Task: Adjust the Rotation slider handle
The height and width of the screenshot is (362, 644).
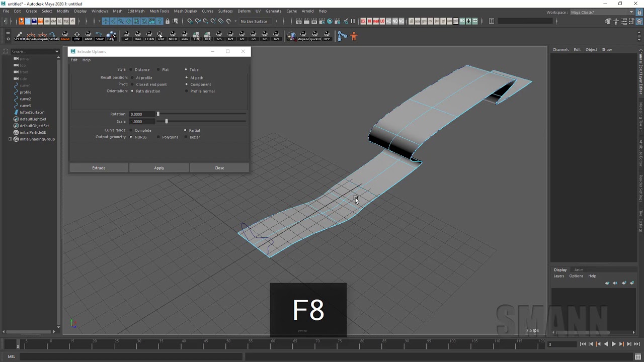Action: click(158, 114)
